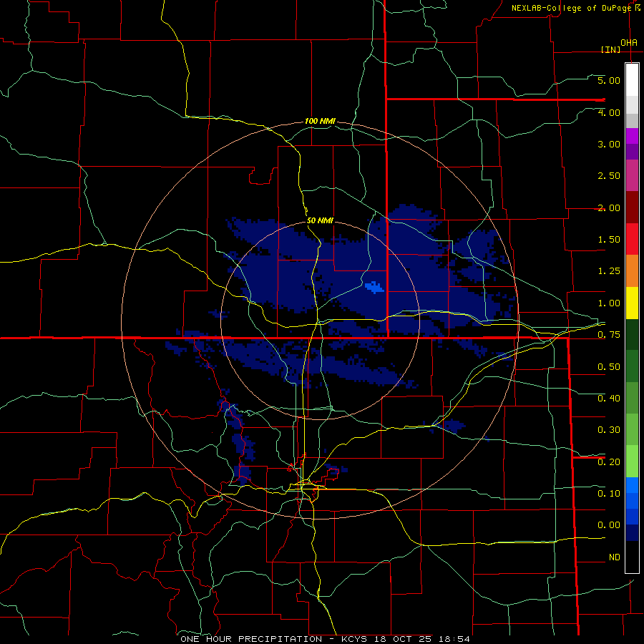The width and height of the screenshot is (644, 644).
Task: Click the light green legend swatch
Action: click(632, 462)
